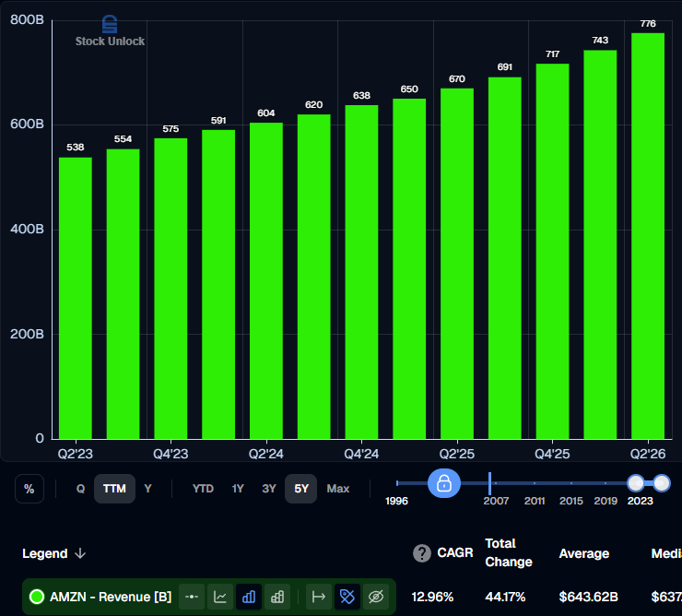The image size is (682, 616).
Task: Click the right timeline range handle
Action: pos(662,483)
